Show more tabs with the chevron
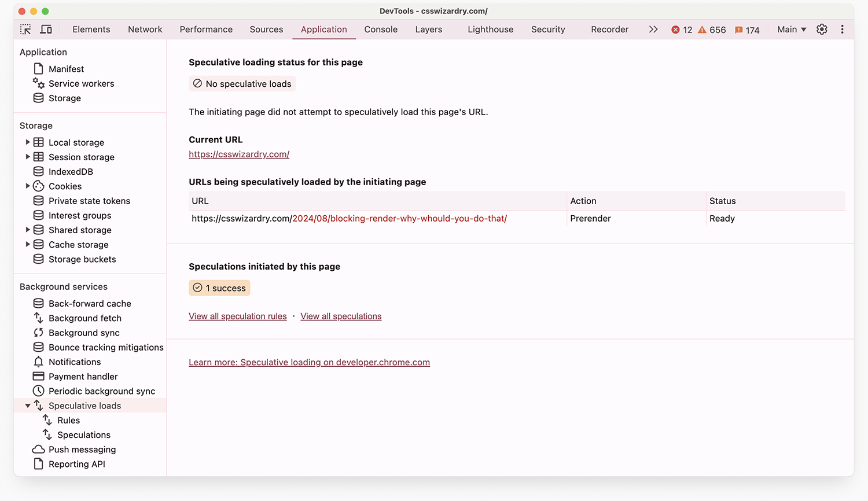868x501 pixels. [653, 30]
